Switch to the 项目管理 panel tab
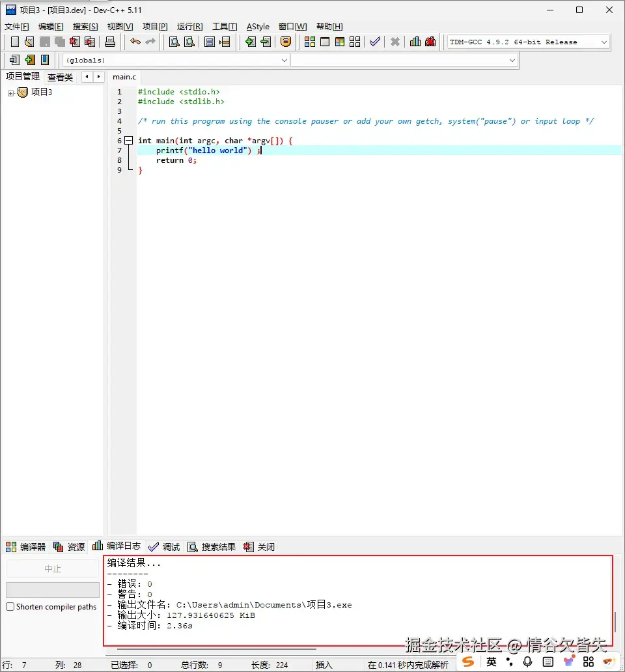Viewport: 625px width, 672px height. pos(23,76)
